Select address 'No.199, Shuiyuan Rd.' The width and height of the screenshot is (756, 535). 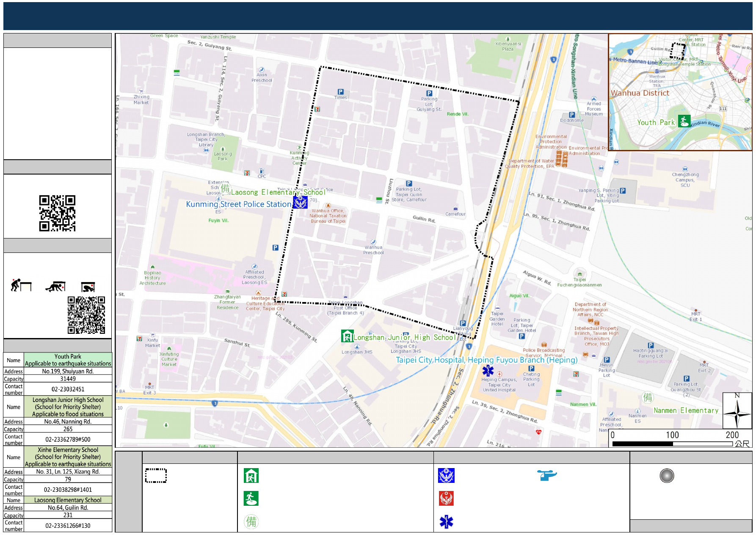pos(68,371)
